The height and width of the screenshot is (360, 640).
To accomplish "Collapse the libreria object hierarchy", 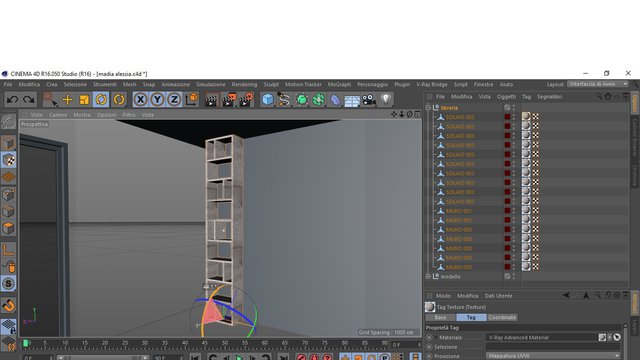I will tap(428, 108).
